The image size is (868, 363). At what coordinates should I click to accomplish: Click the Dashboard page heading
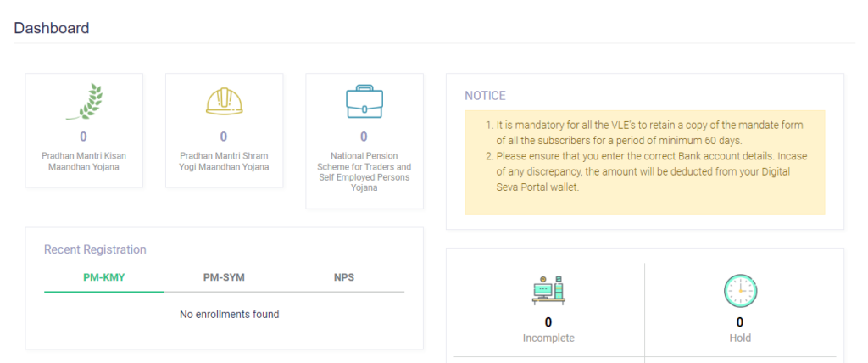52,28
